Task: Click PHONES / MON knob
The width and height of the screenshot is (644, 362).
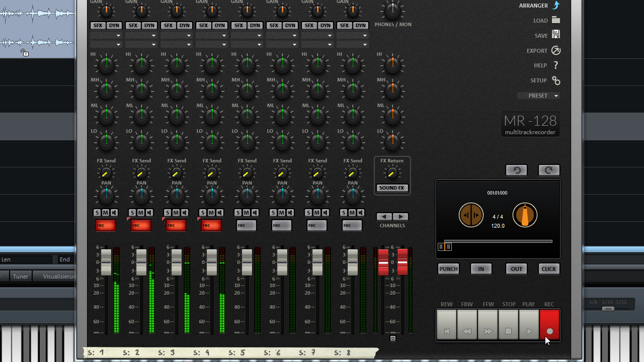Action: (392, 11)
